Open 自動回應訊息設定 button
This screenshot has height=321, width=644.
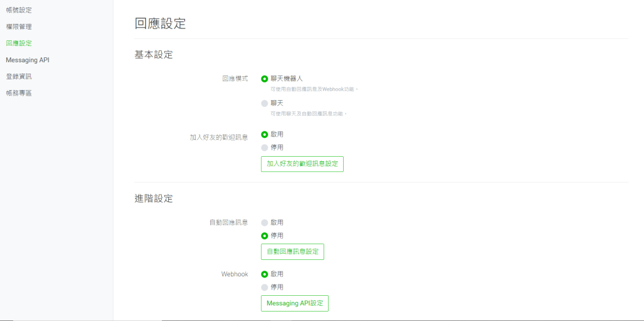[293, 252]
